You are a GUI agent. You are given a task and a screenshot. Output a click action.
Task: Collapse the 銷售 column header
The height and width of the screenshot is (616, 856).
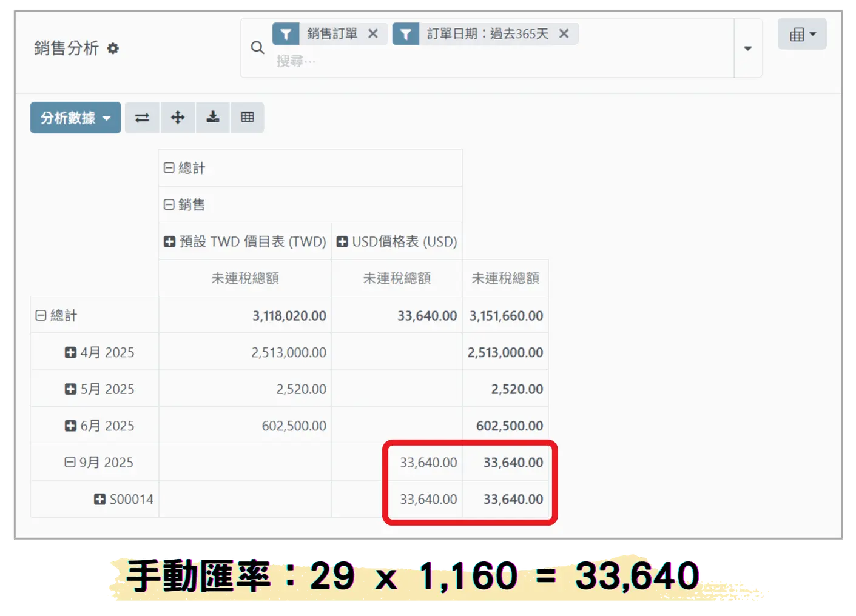pos(169,205)
